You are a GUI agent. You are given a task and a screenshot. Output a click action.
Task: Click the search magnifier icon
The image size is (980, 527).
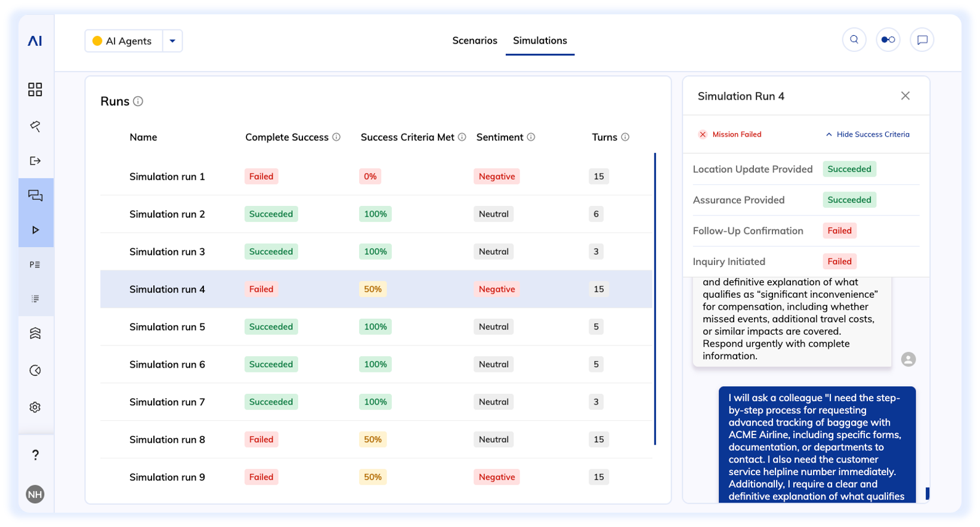(854, 40)
